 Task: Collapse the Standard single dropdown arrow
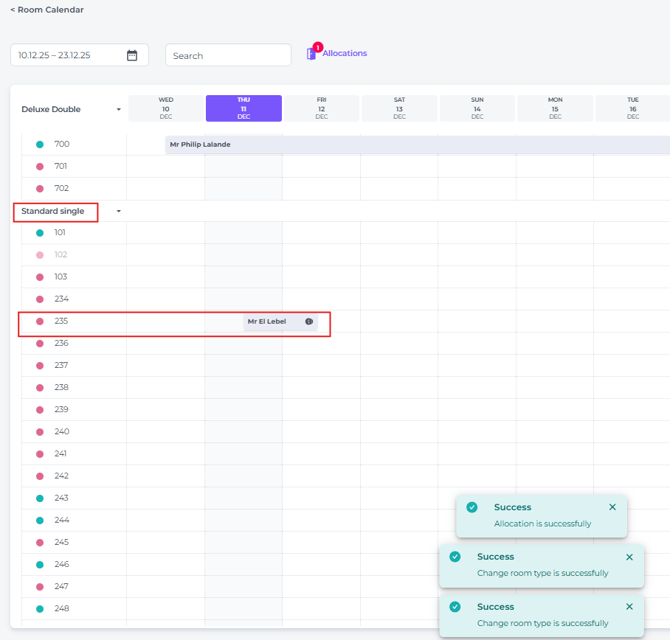119,212
